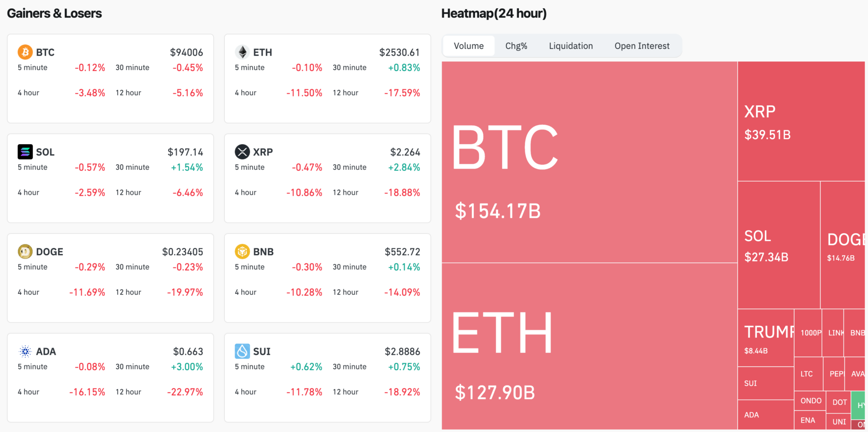Open the DOGE ticker name link

point(49,252)
